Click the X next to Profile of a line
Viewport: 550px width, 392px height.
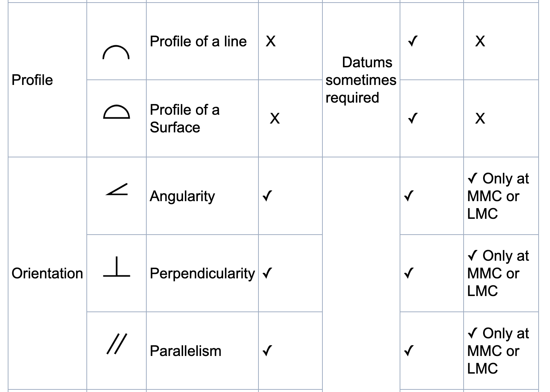click(271, 41)
